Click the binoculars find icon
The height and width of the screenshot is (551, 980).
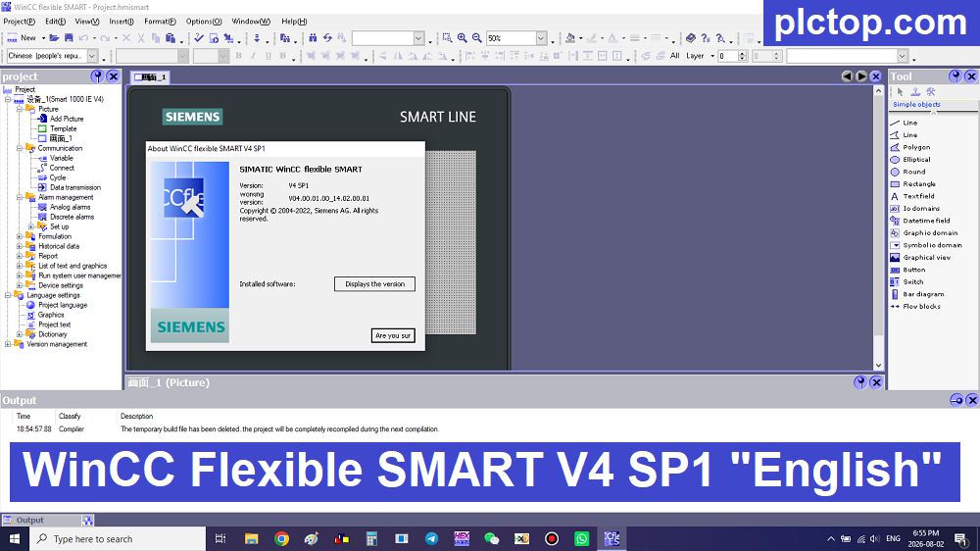pos(313,38)
